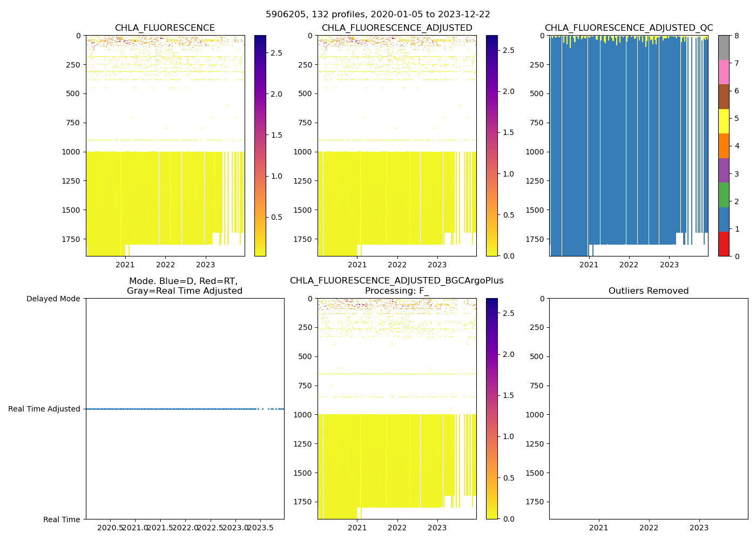Select the blue segment of QC colorbar
Image resolution: width=756 pixels, height=540 pixels.
pyautogui.click(x=724, y=219)
